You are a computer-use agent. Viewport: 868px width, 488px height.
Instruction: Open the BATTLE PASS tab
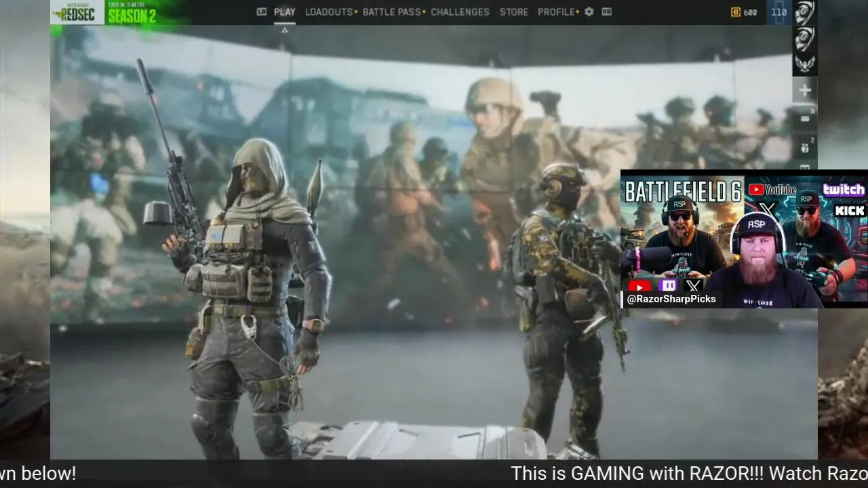(x=392, y=12)
